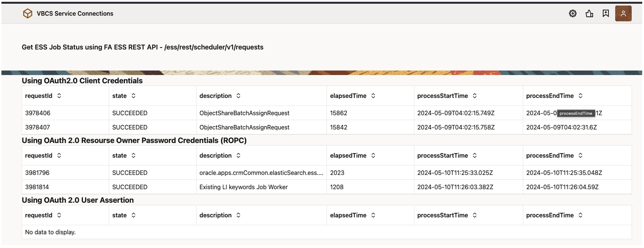Click the Existing LI keywords Job Worker cell

click(244, 187)
